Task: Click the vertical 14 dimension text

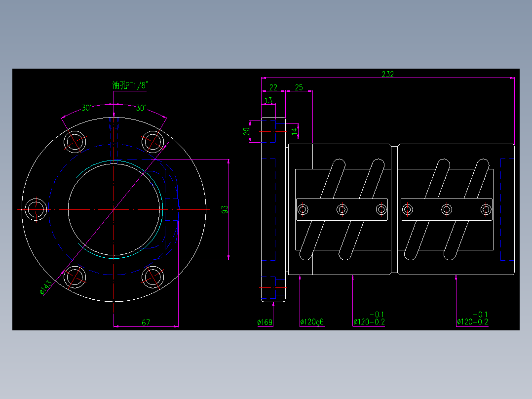Action: tap(295, 130)
